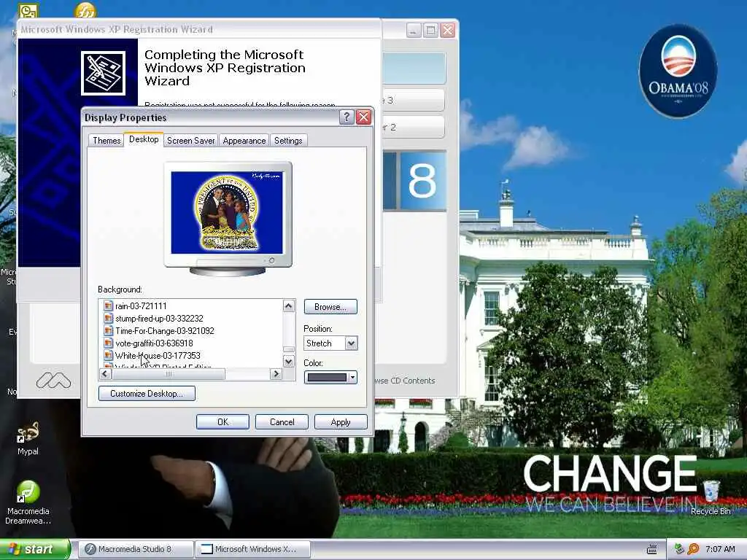Click background list scroll-left arrow
The height and width of the screenshot is (560, 747).
tap(105, 374)
